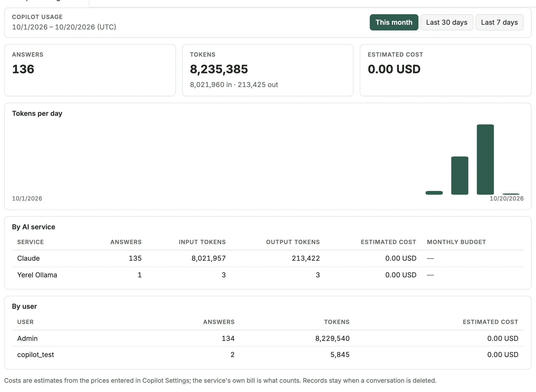This screenshot has width=536, height=392.
Task: Click the second-tallest bar in the tokens chart
Action: pos(460,176)
